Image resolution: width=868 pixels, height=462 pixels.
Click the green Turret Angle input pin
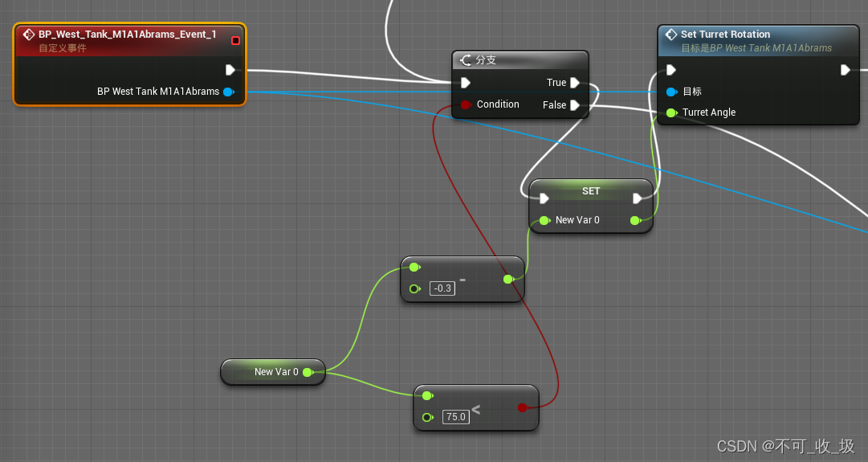pos(671,113)
